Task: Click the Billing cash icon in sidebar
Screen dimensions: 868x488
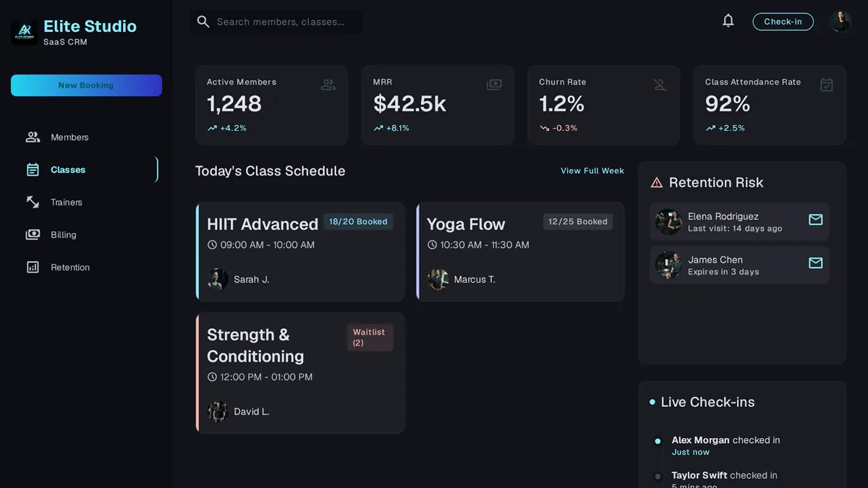Action: (x=33, y=235)
